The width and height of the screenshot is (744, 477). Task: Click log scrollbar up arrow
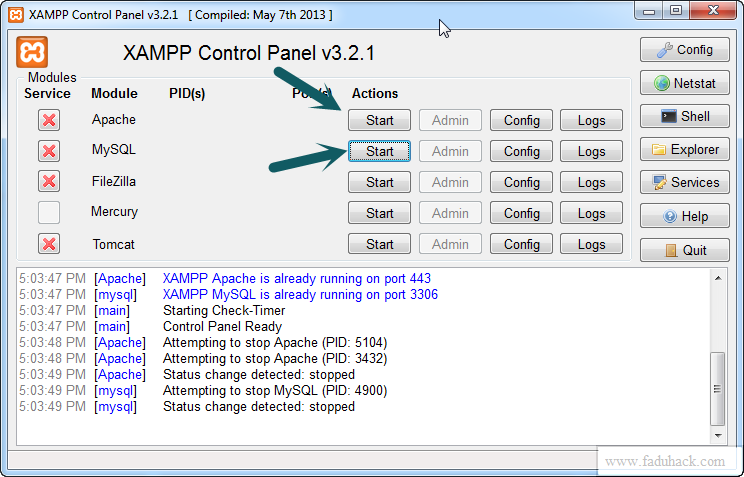click(x=718, y=278)
